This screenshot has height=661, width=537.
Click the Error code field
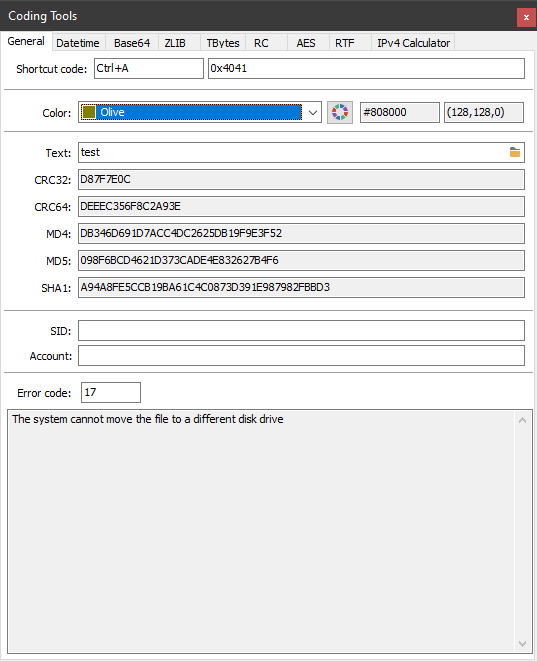click(111, 392)
